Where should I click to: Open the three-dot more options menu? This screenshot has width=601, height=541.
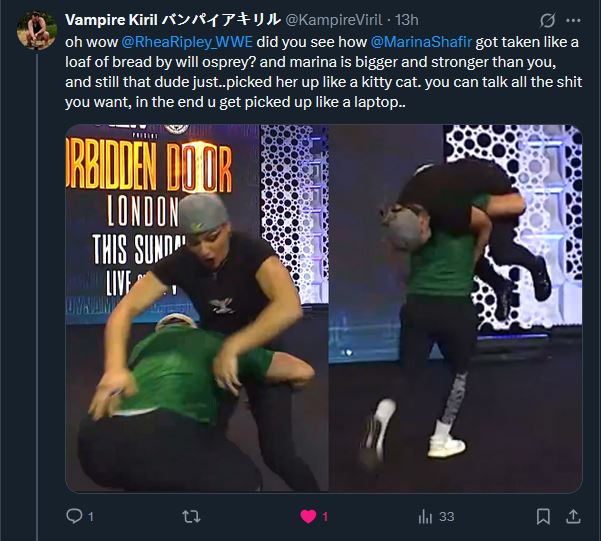pyautogui.click(x=573, y=20)
